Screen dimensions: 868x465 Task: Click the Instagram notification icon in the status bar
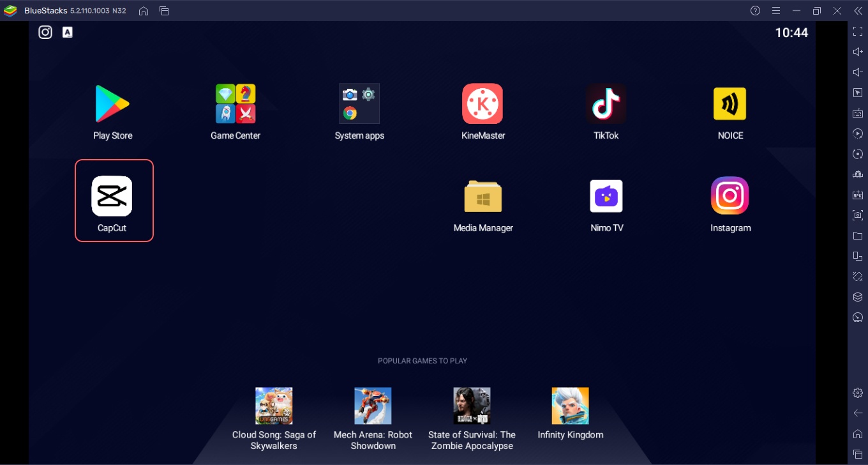[x=45, y=33]
